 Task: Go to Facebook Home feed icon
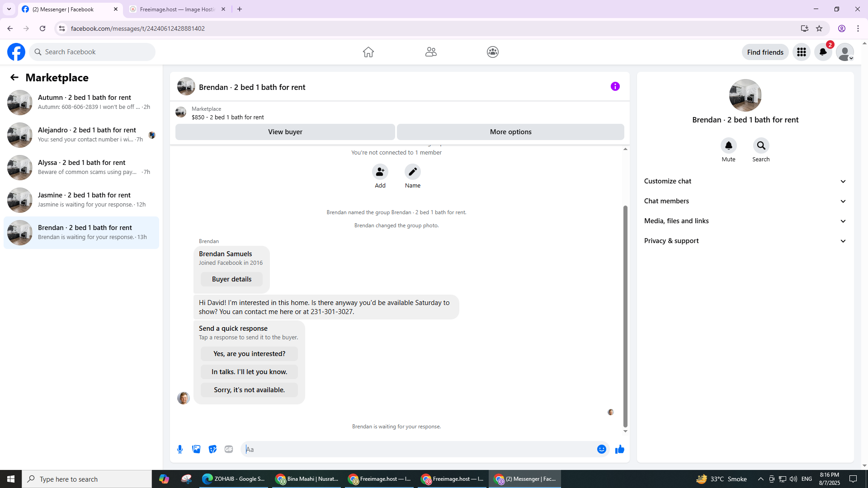pos(368,52)
